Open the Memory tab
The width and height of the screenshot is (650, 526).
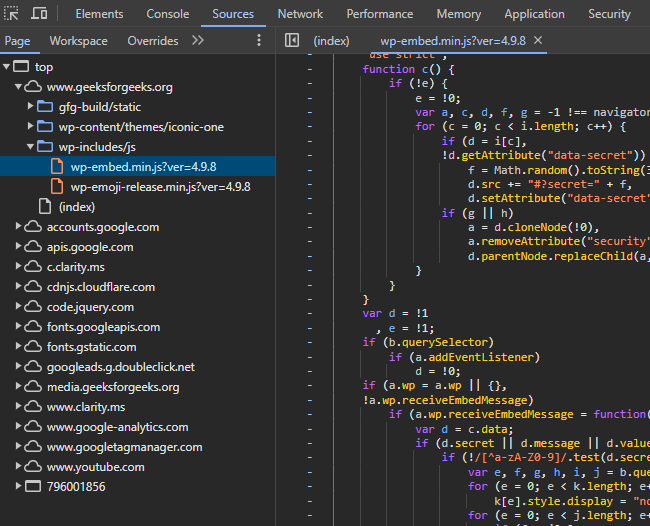click(x=459, y=14)
